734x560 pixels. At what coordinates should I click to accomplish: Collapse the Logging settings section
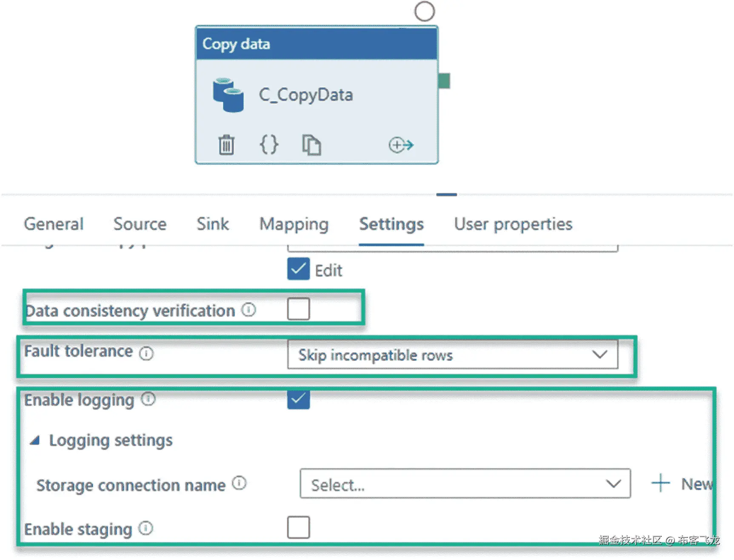click(35, 440)
